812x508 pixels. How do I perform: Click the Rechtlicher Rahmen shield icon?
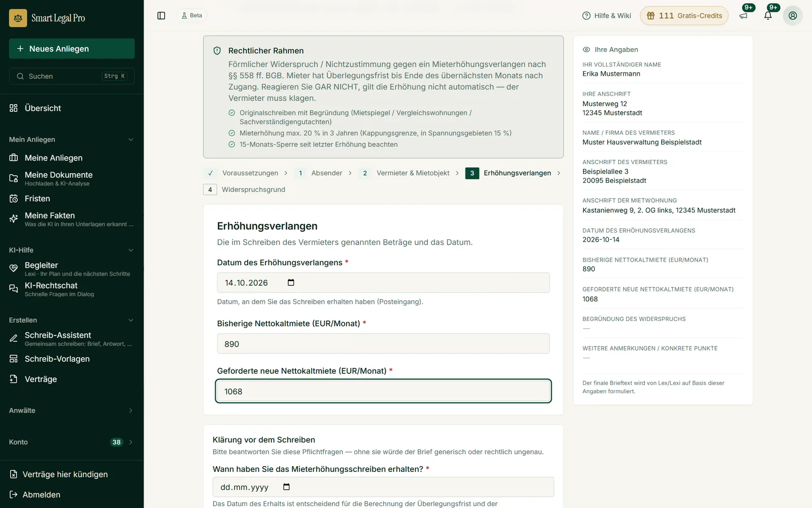click(x=217, y=51)
